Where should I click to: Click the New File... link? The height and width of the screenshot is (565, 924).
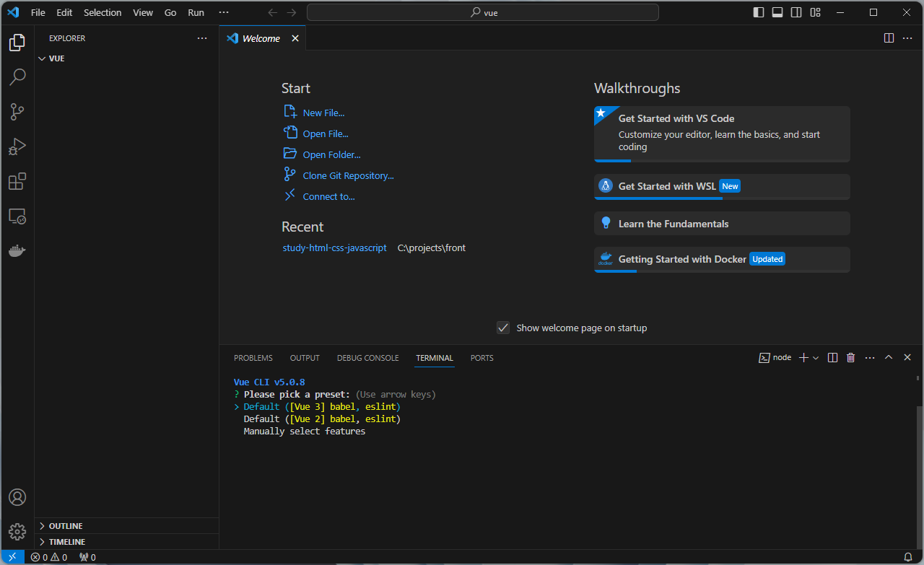tap(323, 113)
